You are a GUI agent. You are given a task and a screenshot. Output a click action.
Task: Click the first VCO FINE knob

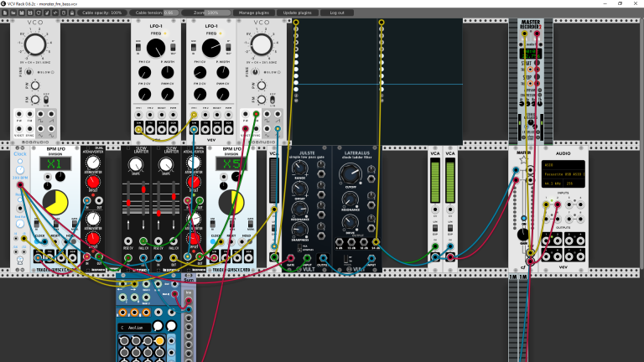[29, 72]
